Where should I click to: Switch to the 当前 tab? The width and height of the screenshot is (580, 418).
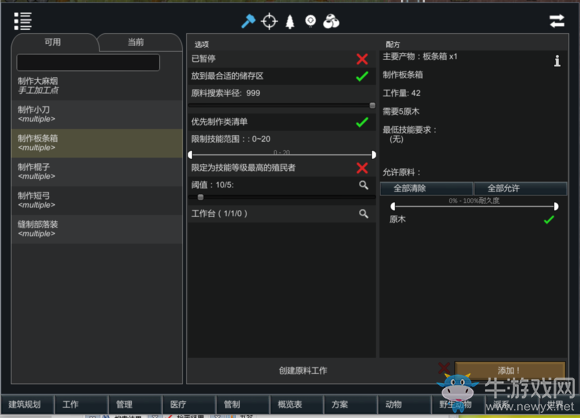(x=136, y=42)
